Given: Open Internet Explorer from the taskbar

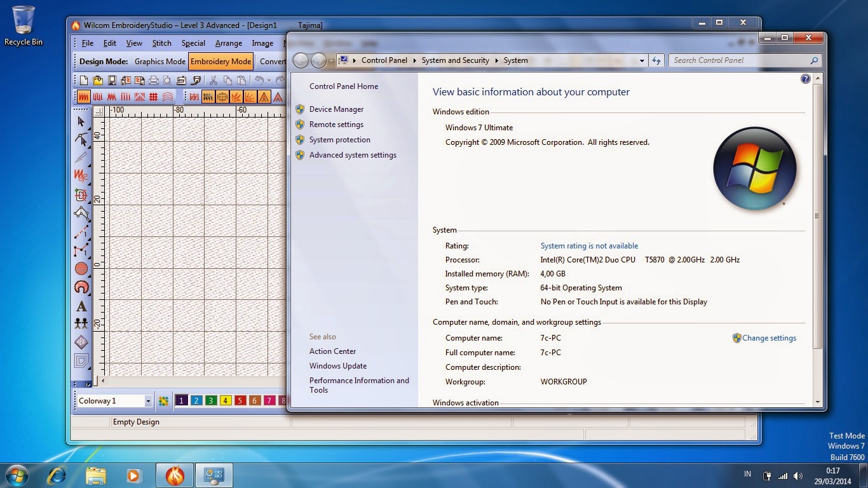Looking at the screenshot, I should pyautogui.click(x=57, y=475).
